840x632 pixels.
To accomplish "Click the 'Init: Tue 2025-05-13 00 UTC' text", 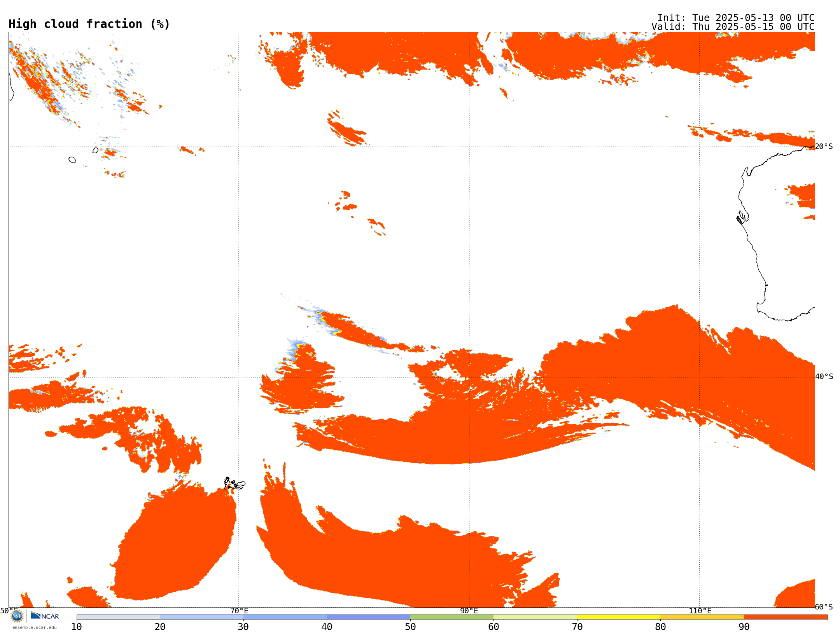I will 736,18.
